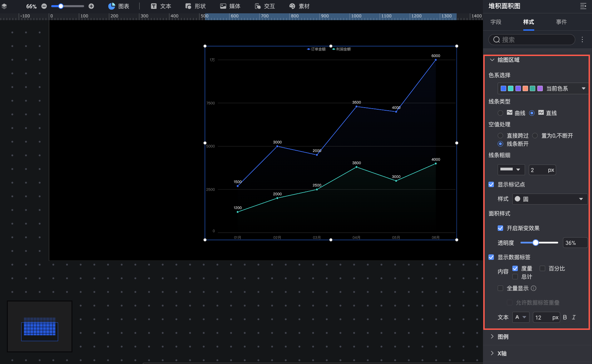Screen dimensions: 592x364
Task: Toggle italic I for data label text
Action: (x=574, y=317)
